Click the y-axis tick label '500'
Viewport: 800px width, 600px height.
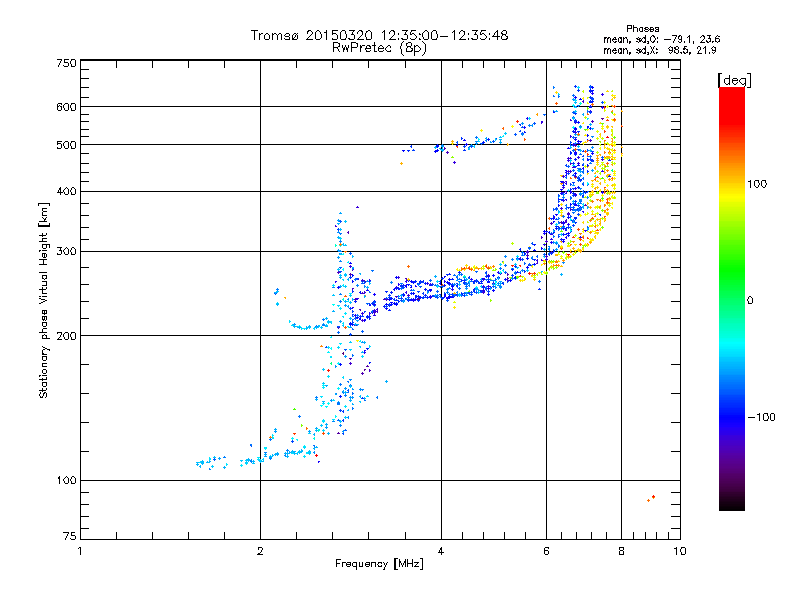(x=66, y=145)
